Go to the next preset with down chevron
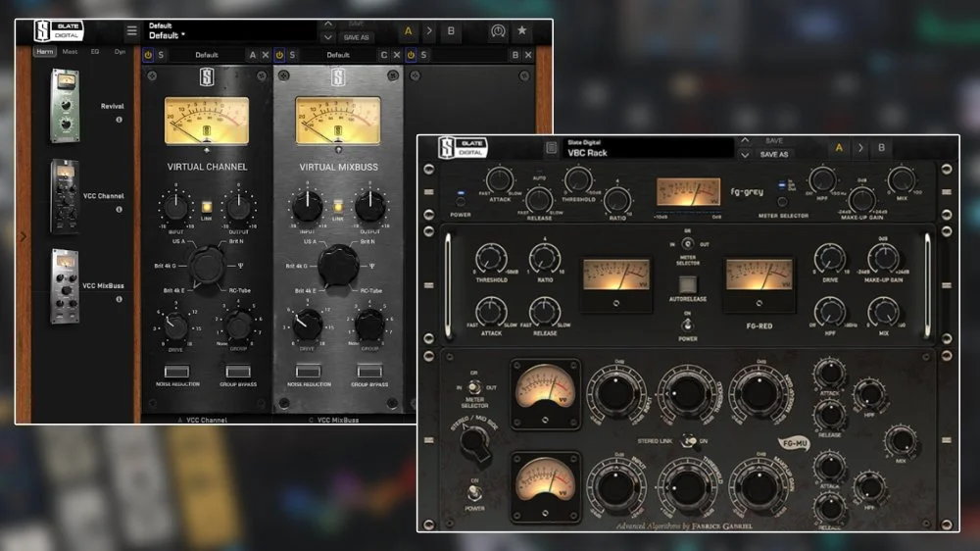 click(328, 37)
